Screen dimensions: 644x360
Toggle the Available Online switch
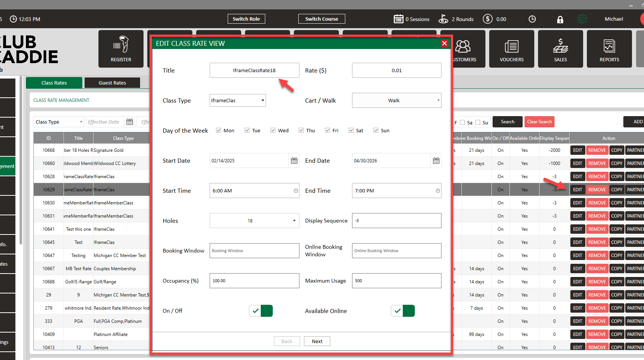tap(403, 311)
